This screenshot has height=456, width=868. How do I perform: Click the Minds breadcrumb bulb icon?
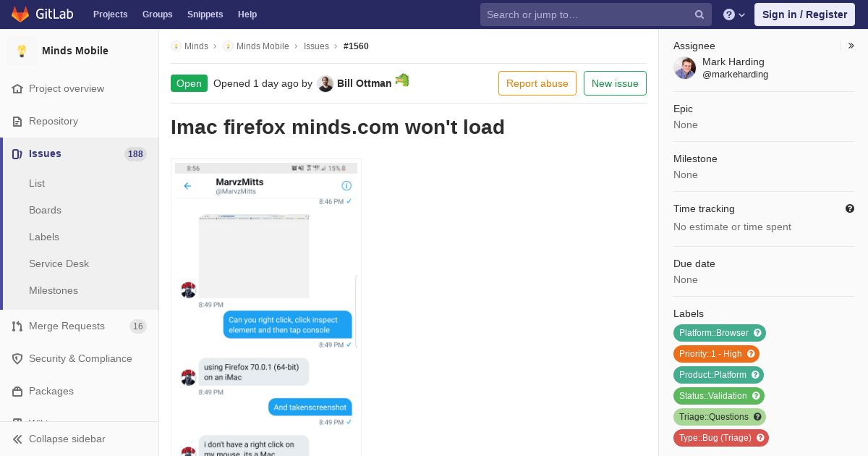coord(176,46)
